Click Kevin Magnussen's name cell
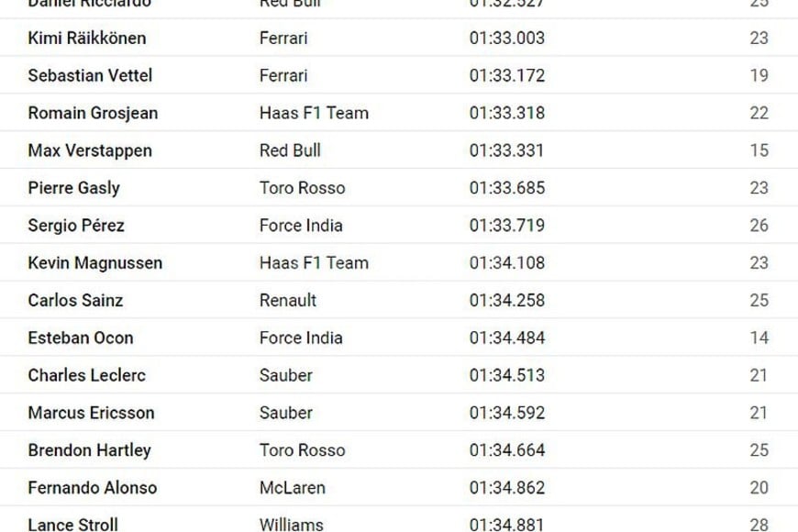 (x=95, y=263)
